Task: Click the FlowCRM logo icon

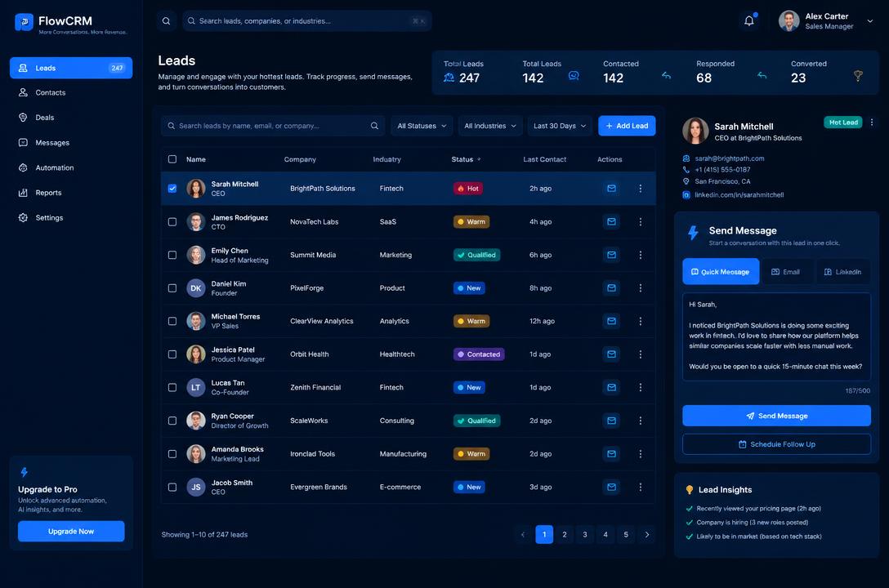Action: point(24,22)
